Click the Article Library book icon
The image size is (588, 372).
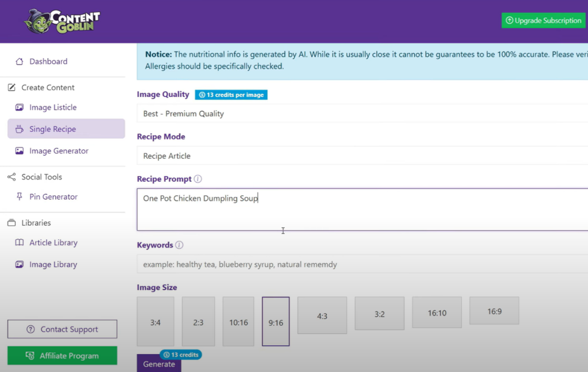click(20, 243)
